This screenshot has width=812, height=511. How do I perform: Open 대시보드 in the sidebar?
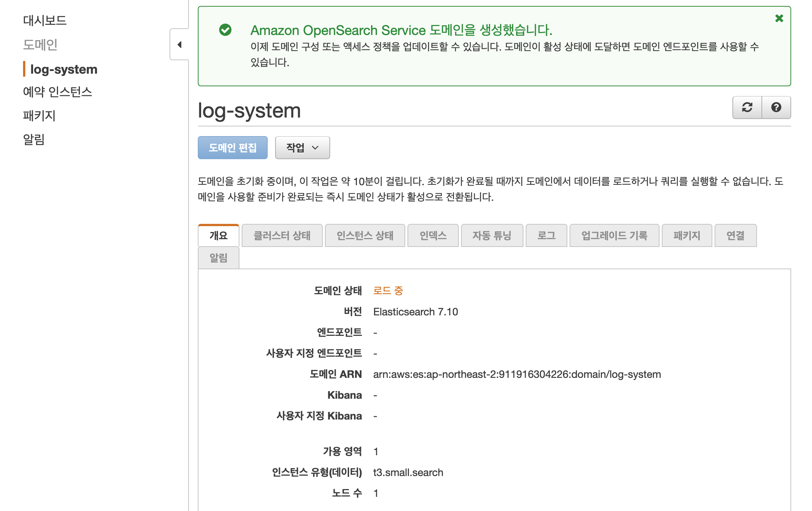tap(45, 20)
